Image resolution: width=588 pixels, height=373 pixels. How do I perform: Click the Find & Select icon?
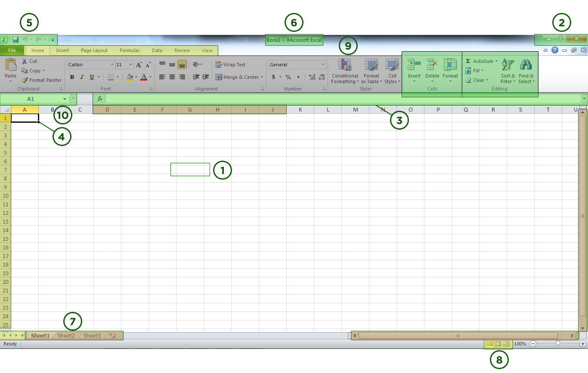[526, 71]
